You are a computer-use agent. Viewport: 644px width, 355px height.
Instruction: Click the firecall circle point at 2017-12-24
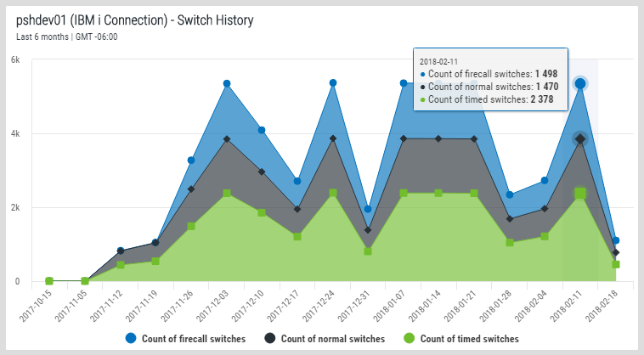[x=333, y=82]
